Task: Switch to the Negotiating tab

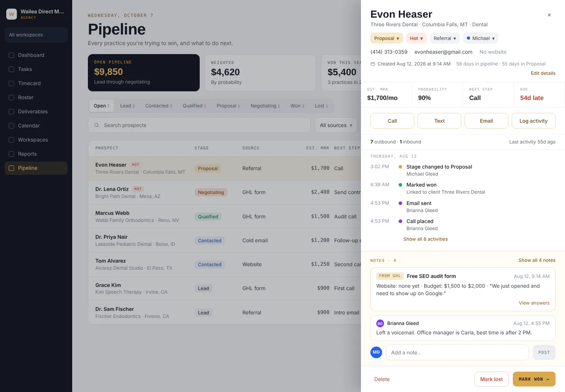Action: pyautogui.click(x=265, y=106)
